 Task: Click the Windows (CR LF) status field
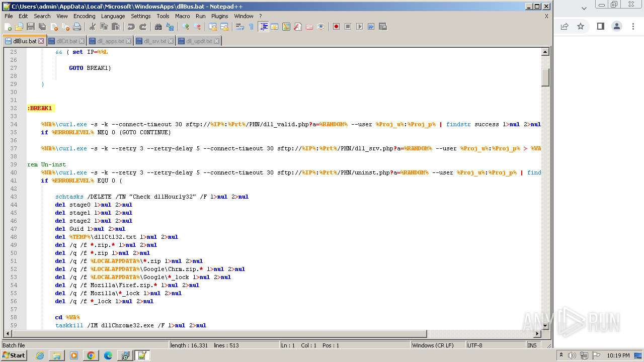(438, 345)
